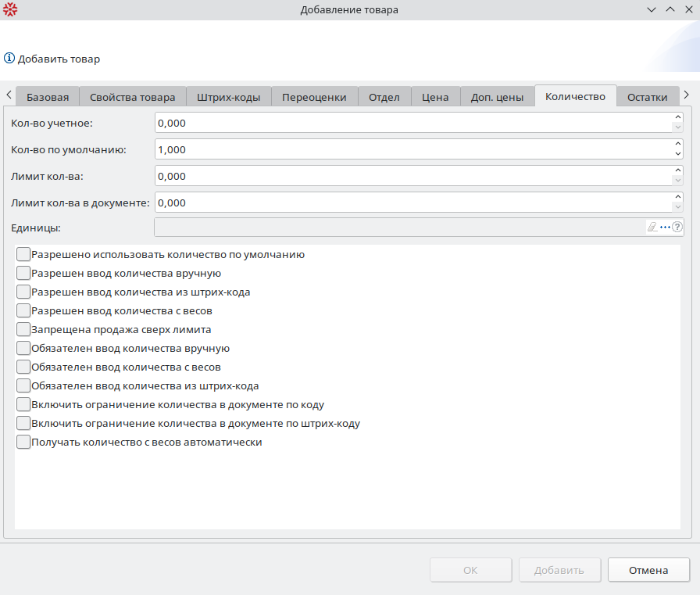Image resolution: width=700 pixels, height=595 pixels.
Task: Increase Кол-во учетное with up arrow
Action: click(x=677, y=118)
